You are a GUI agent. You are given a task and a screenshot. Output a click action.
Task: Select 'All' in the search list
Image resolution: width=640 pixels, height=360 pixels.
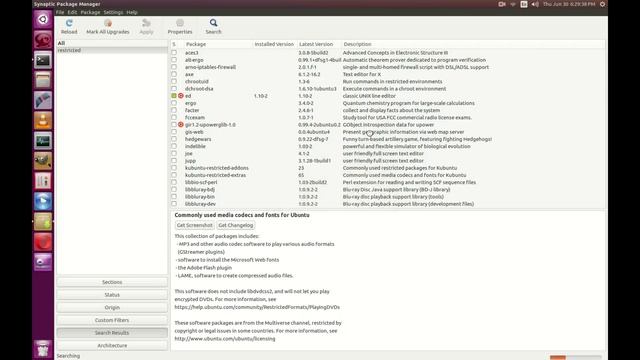pyautogui.click(x=111, y=43)
